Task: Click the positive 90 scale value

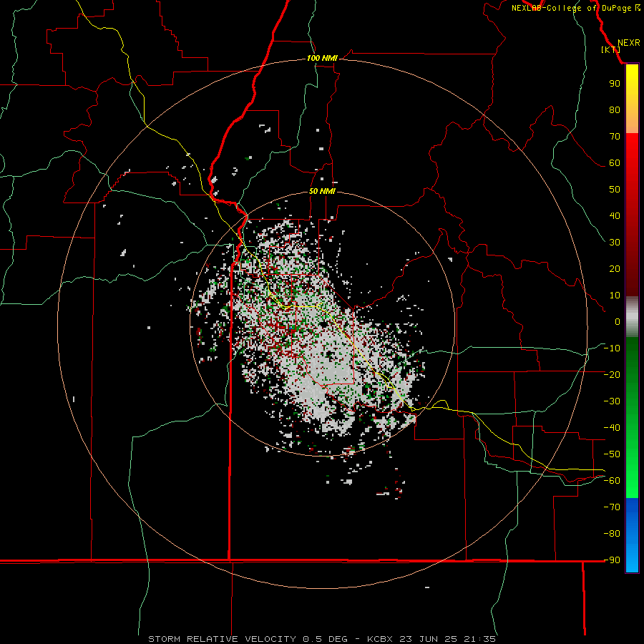Action: point(615,84)
